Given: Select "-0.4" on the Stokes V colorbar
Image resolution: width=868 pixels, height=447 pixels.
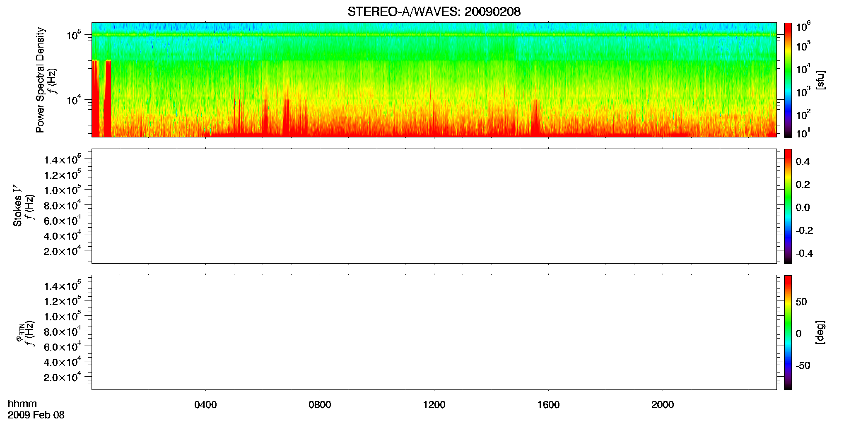Looking at the screenshot, I should 804,253.
